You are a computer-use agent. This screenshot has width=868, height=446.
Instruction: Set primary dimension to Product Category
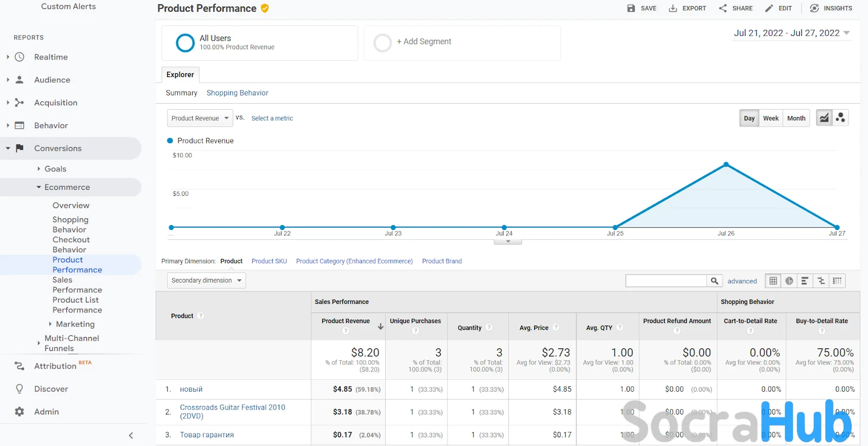(354, 261)
